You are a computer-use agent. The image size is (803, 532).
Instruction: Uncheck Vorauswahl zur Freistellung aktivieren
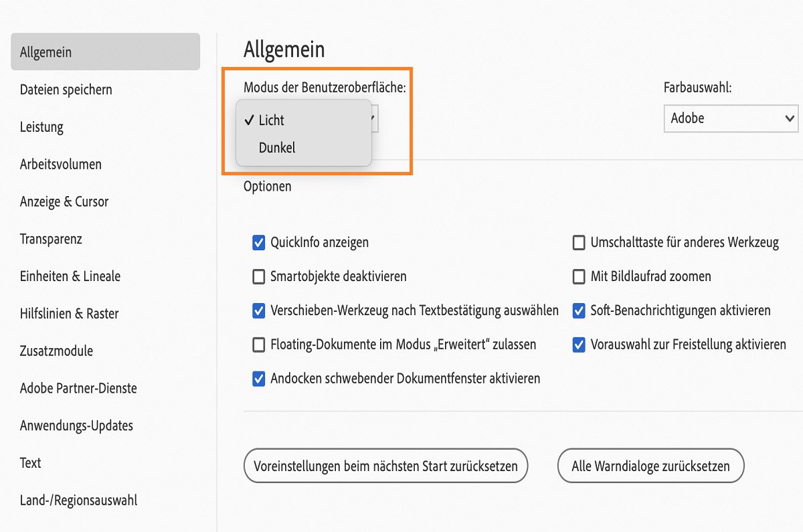[579, 345]
